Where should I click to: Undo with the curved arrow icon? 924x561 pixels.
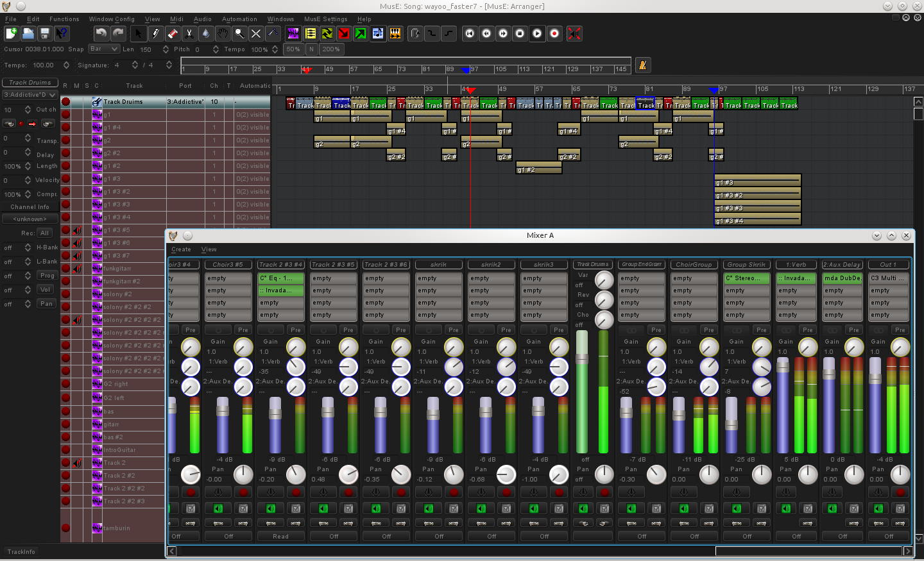pyautogui.click(x=101, y=33)
